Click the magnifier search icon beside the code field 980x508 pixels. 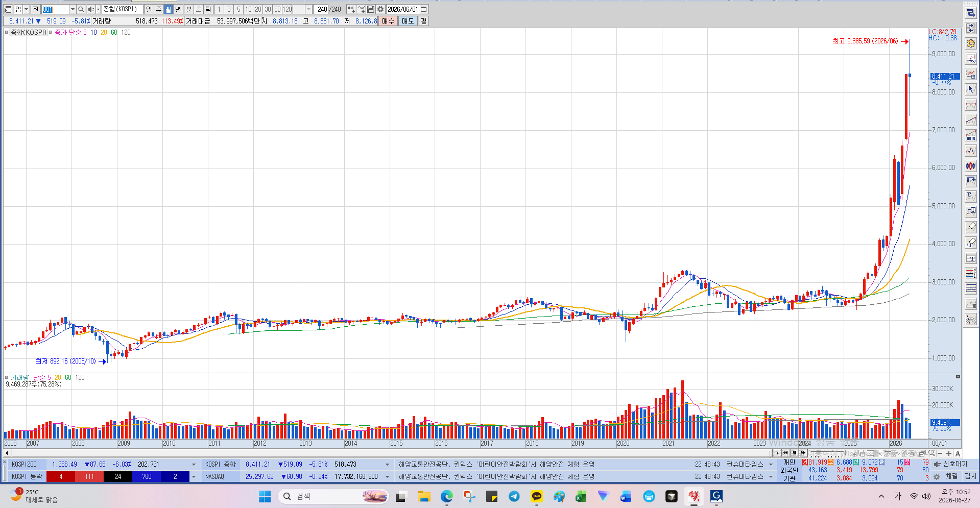(81, 9)
